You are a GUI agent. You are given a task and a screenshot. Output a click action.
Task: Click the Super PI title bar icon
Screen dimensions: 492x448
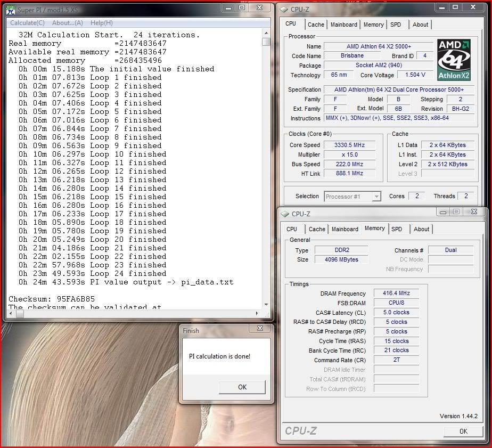pyautogui.click(x=11, y=10)
